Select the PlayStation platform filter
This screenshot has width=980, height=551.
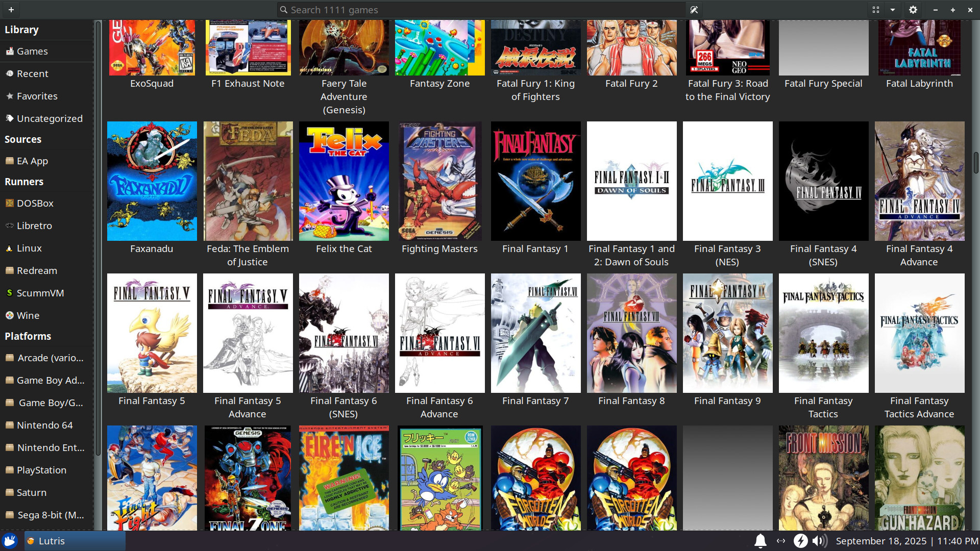coord(41,470)
